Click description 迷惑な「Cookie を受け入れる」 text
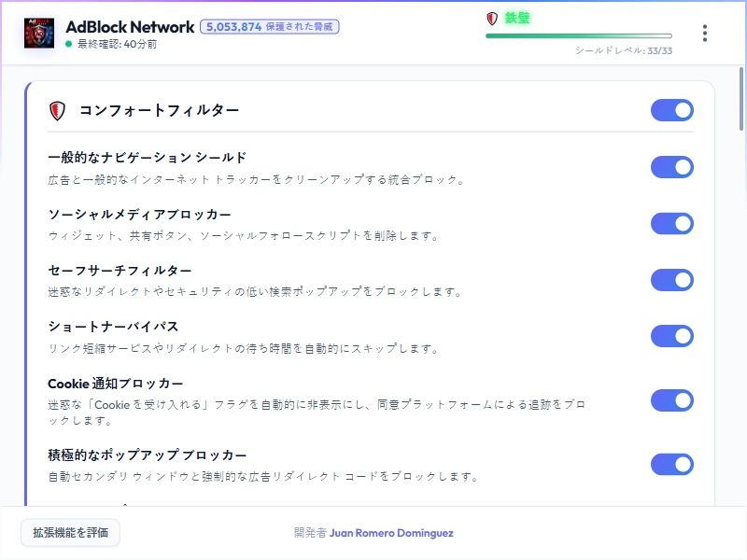Screen dimensions: 747x560 tap(317, 413)
